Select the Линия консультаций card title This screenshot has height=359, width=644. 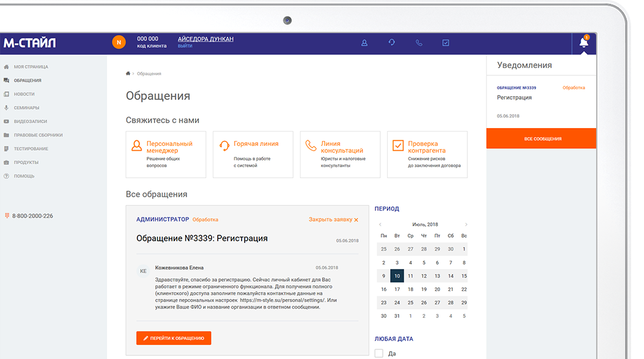point(342,147)
